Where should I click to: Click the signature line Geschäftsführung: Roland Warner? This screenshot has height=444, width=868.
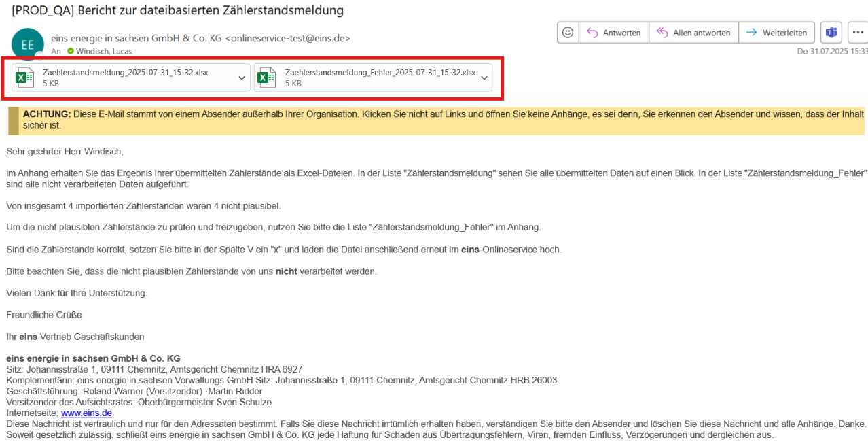[x=134, y=391]
